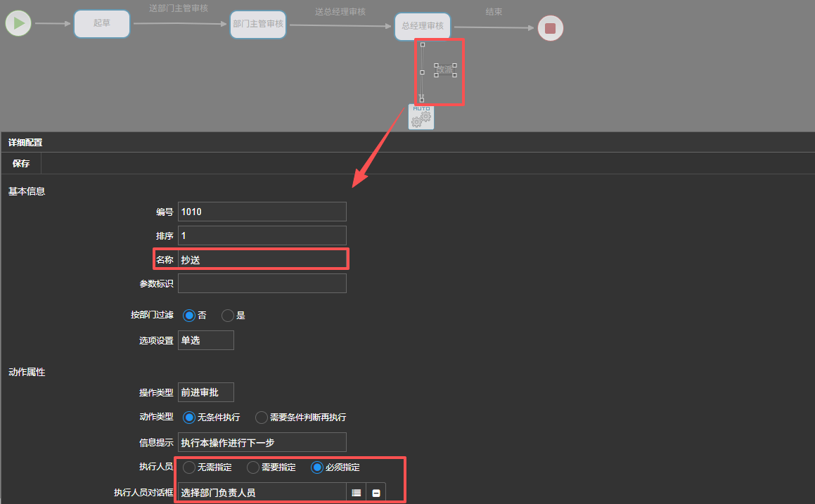Choose 需要条件判断再执行 action type
Screen dimensions: 815x504
pos(262,418)
